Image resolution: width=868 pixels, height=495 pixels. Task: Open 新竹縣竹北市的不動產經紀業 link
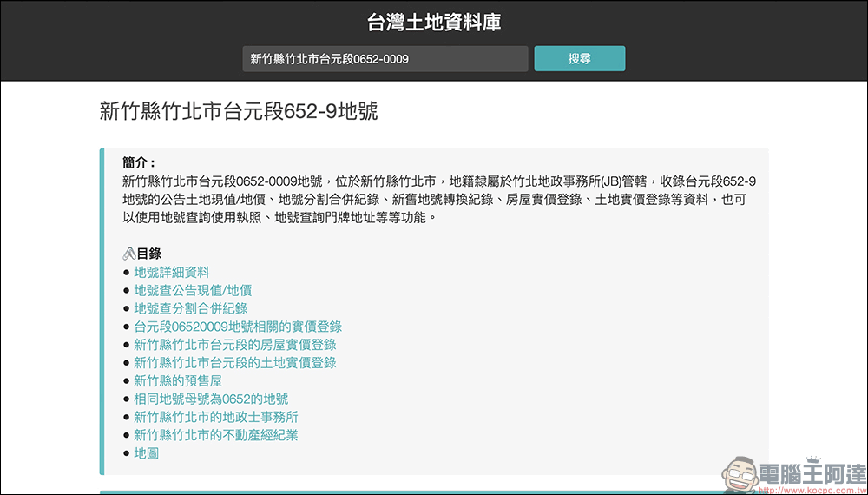coord(216,435)
